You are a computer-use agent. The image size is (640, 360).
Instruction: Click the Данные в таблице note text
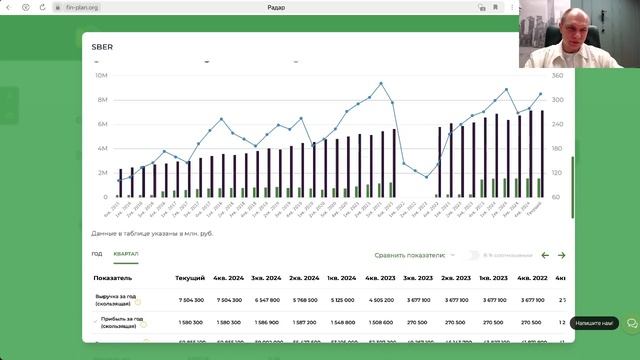[x=152, y=233]
